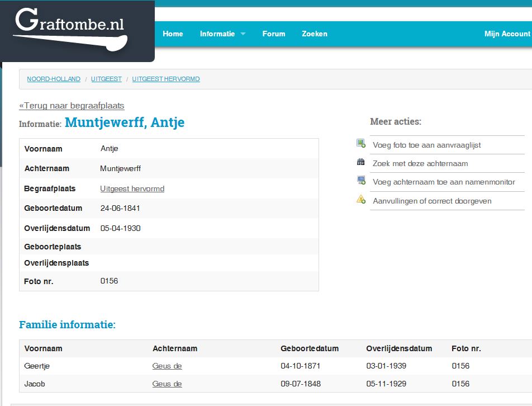Open Geus de link in Geertje row

[x=167, y=366]
